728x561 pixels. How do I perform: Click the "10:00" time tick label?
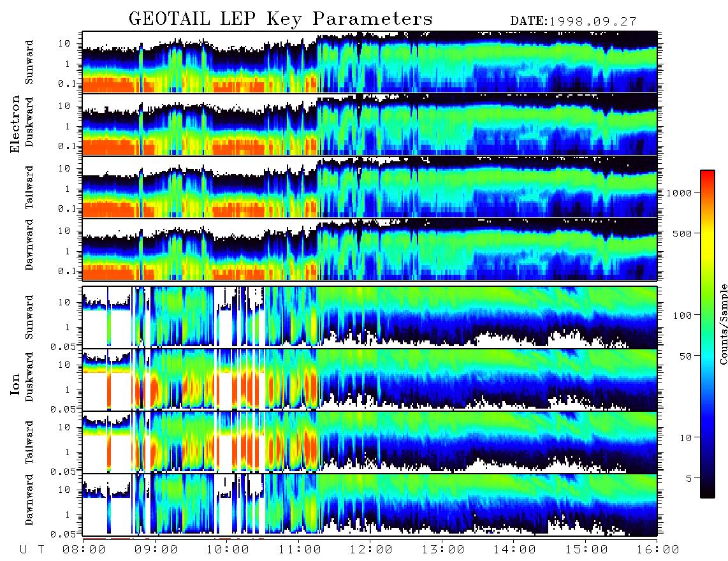tap(228, 550)
